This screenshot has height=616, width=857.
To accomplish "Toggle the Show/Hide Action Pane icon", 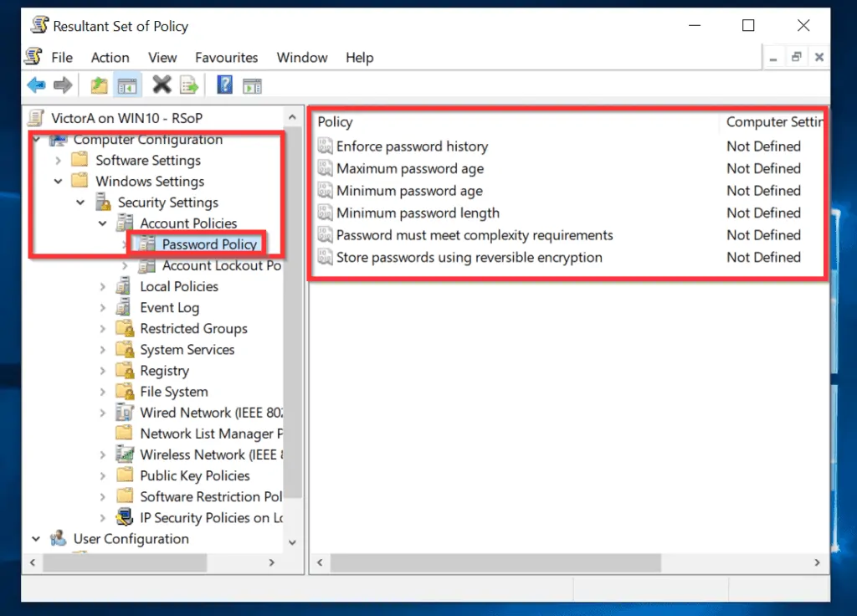I will tap(252, 86).
